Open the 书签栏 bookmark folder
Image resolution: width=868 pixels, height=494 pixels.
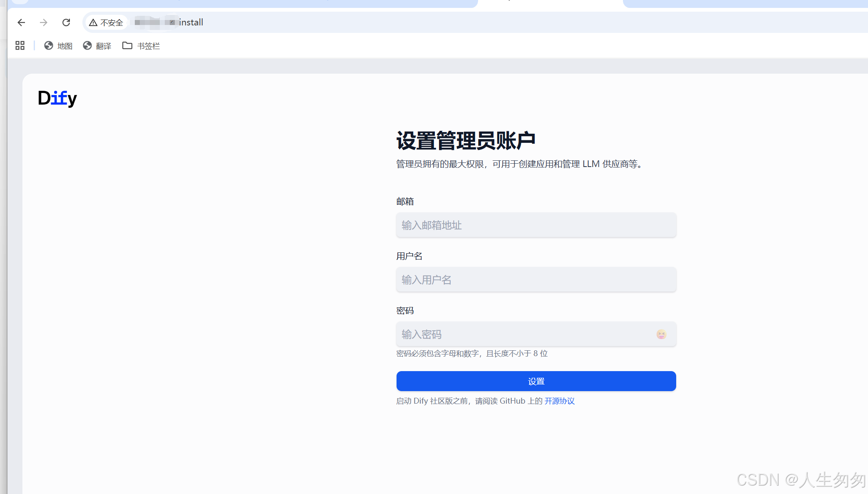[141, 46]
